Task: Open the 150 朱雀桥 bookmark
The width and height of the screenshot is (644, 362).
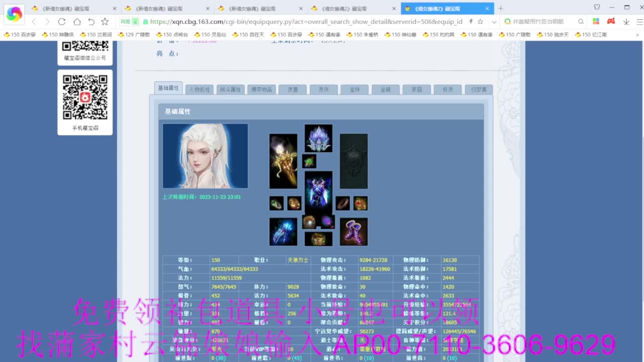Action: point(362,35)
